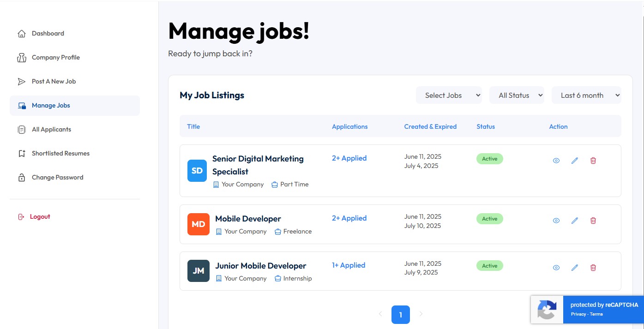644x329 pixels.
Task: View Mobile Developer job via eye icon
Action: pyautogui.click(x=556, y=221)
